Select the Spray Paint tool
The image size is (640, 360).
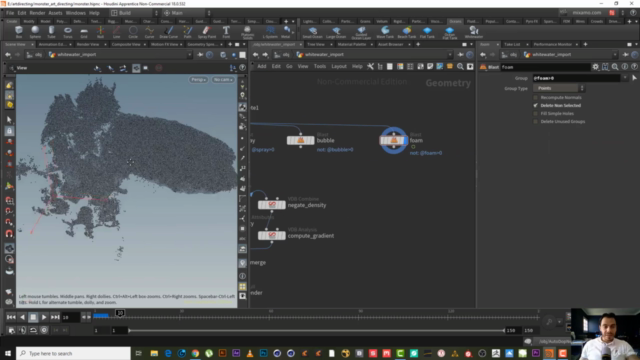click(207, 32)
